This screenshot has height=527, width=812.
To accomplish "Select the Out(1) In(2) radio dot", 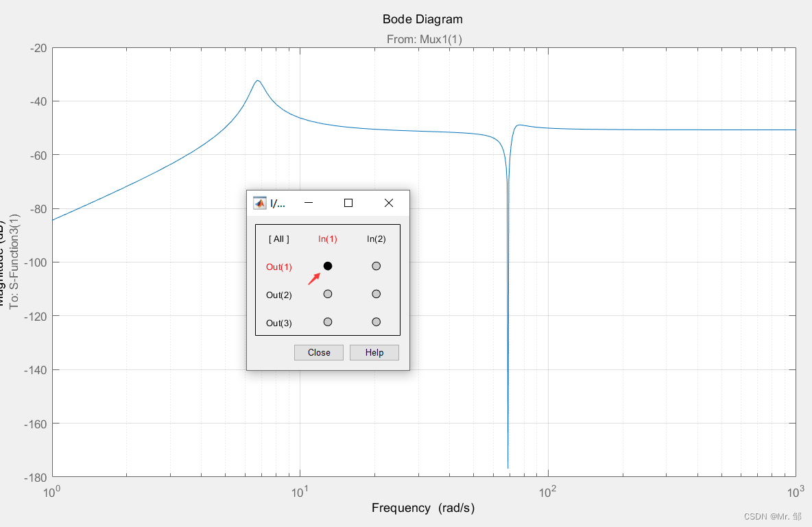I will coord(376,266).
